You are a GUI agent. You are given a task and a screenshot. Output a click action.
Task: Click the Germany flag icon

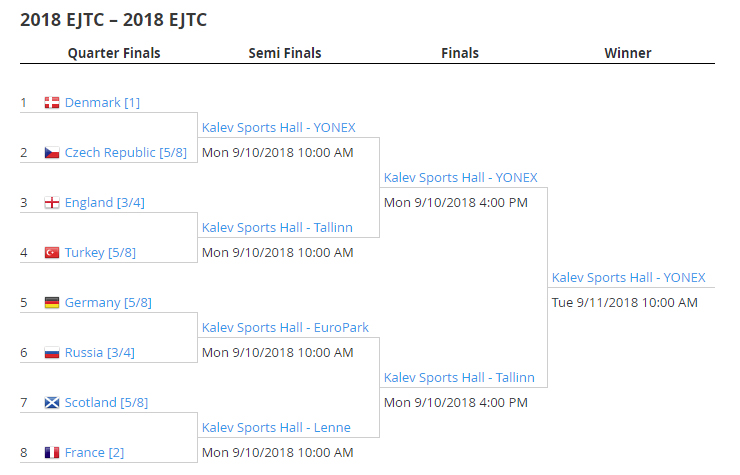pyautogui.click(x=52, y=303)
